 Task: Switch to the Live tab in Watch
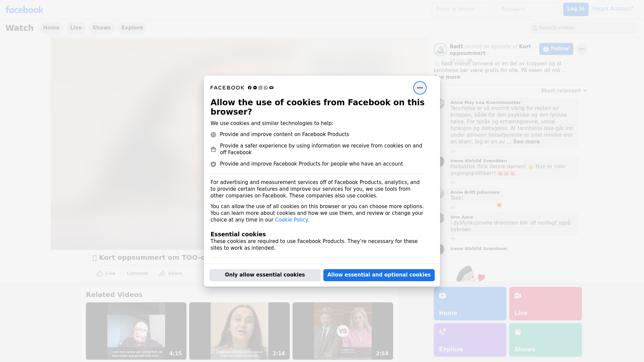point(76,28)
